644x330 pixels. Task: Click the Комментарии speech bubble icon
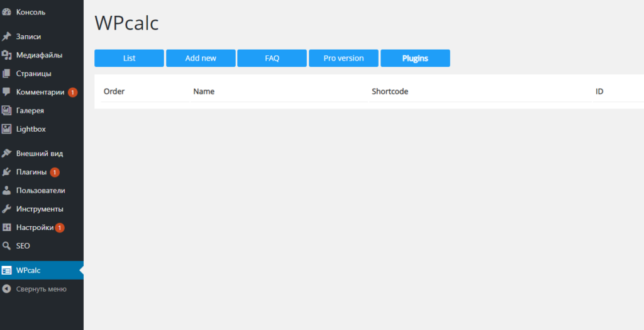click(x=6, y=92)
